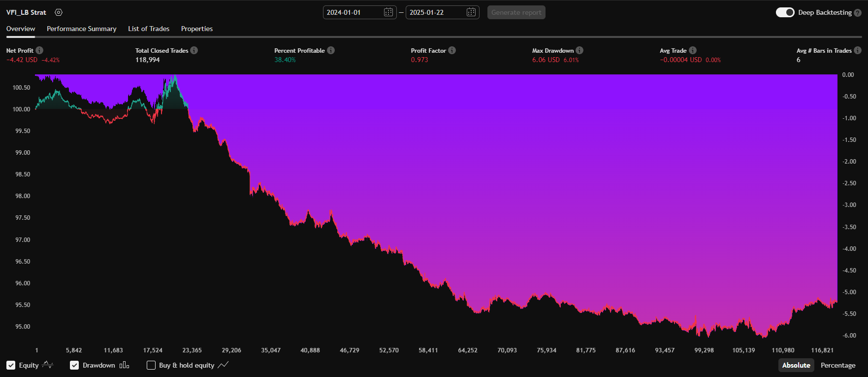Open end date calendar picker icon
This screenshot has width=868, height=377.
coord(471,12)
